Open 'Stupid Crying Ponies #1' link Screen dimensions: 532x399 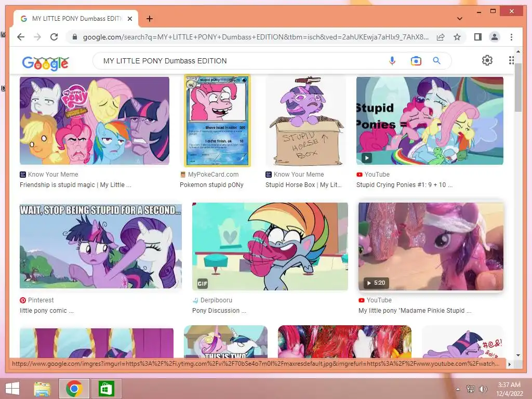(404, 185)
